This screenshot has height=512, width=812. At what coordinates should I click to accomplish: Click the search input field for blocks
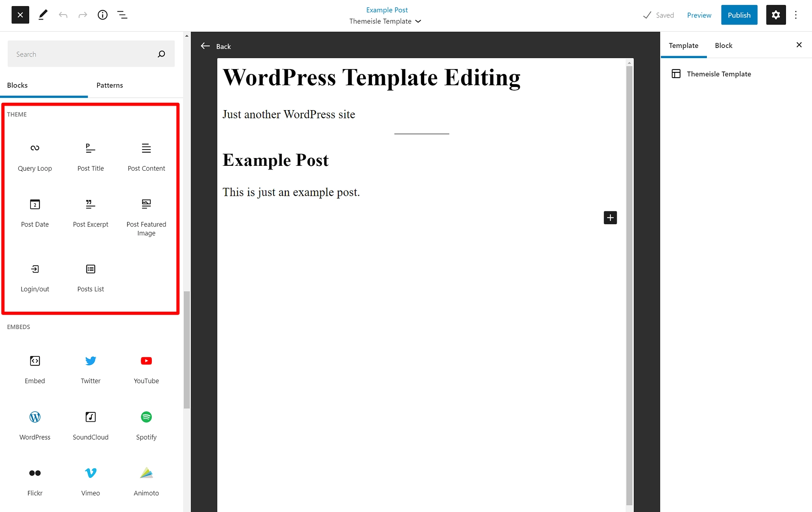point(90,54)
